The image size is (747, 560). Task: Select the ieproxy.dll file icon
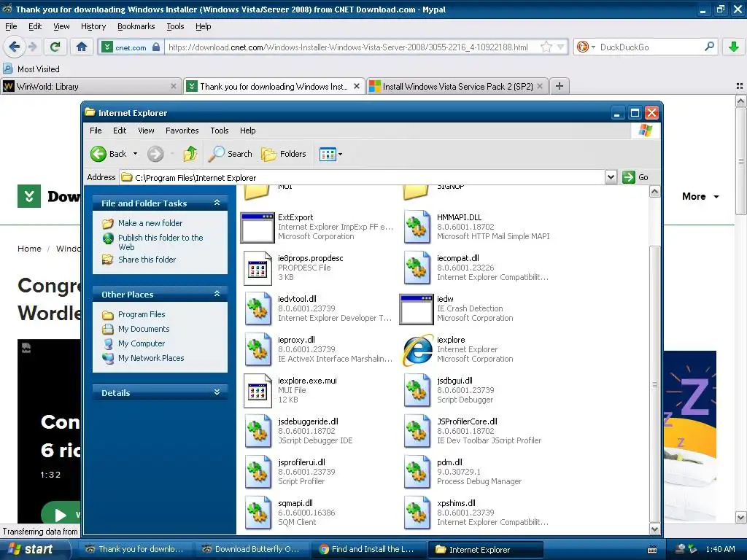click(x=258, y=350)
